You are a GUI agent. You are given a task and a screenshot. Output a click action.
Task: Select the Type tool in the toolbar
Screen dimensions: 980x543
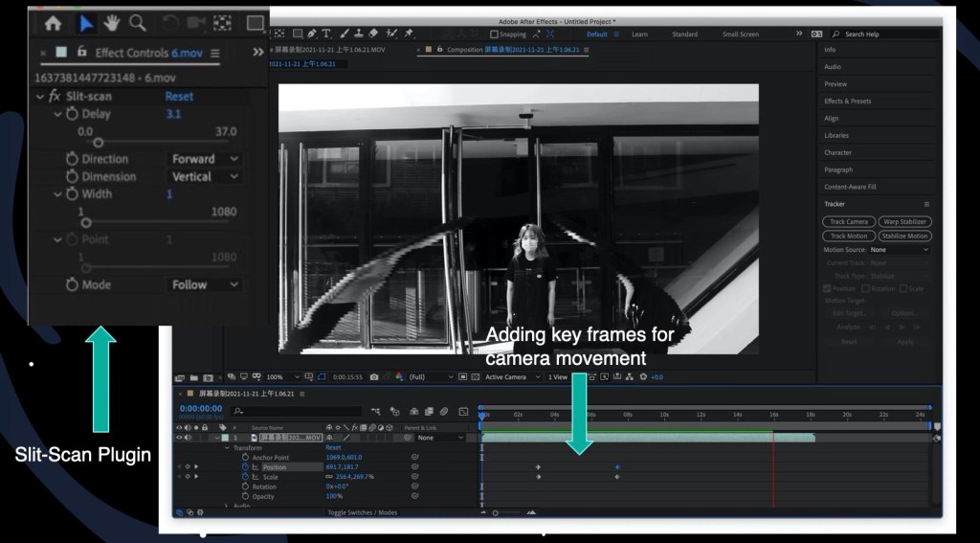[x=327, y=34]
